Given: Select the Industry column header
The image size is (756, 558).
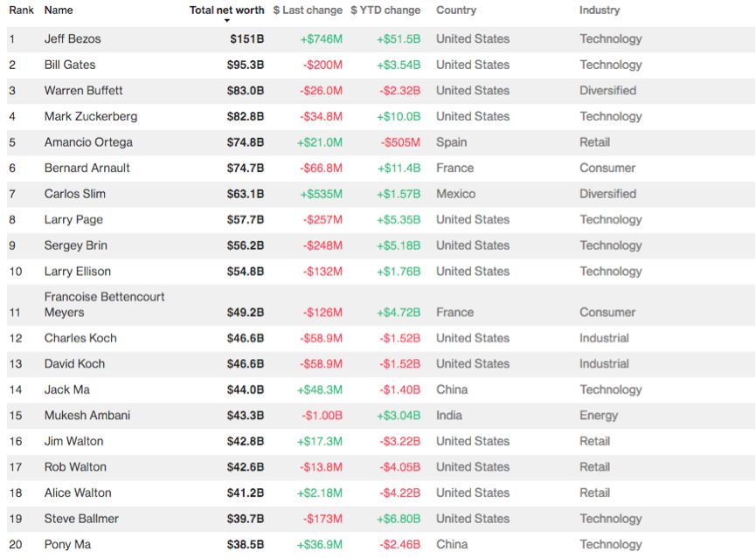Looking at the screenshot, I should tap(600, 10).
